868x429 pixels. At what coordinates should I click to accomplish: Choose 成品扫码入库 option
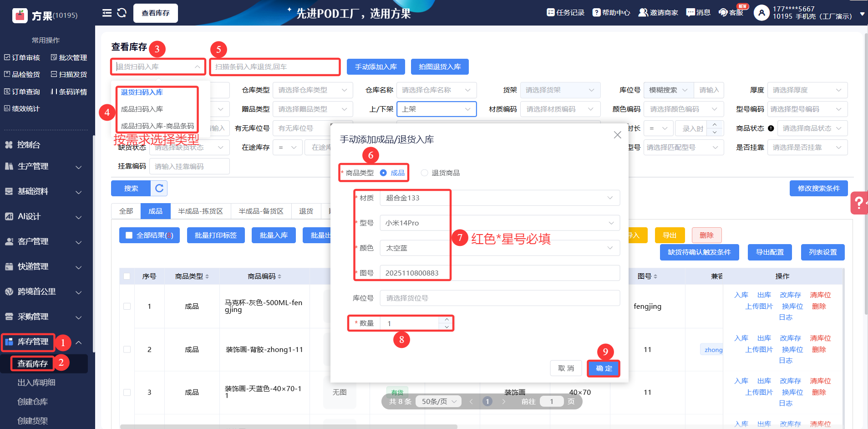tap(142, 109)
